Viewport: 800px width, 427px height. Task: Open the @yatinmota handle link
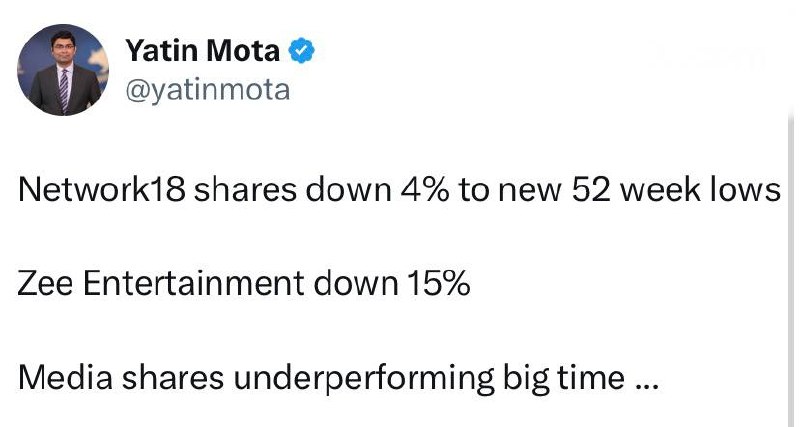[x=208, y=90]
